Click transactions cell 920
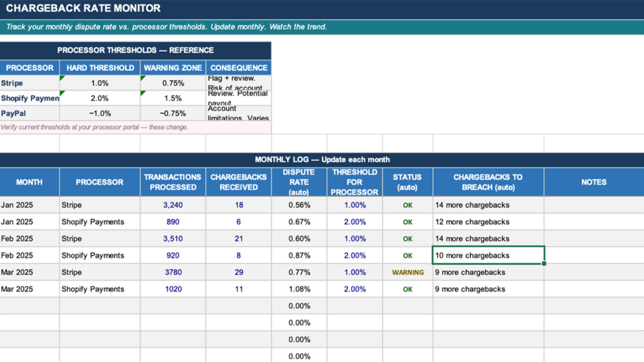This screenshot has height=362, width=644. tap(173, 256)
